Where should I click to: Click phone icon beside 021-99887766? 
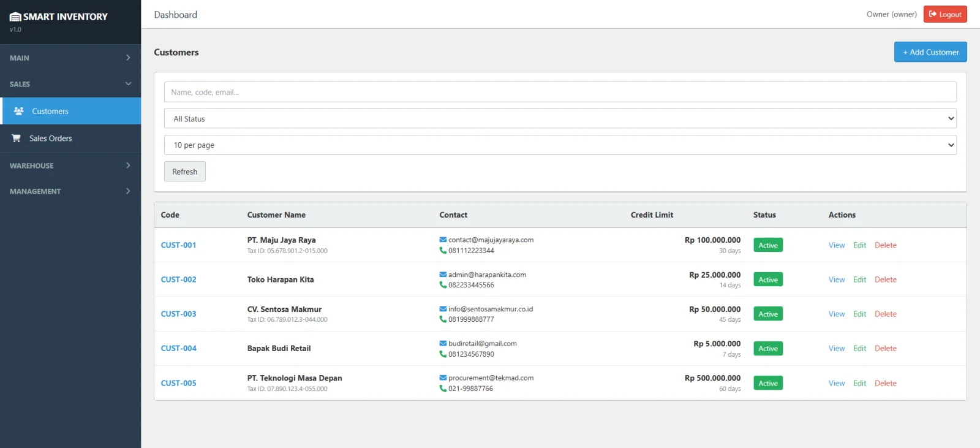[443, 389]
